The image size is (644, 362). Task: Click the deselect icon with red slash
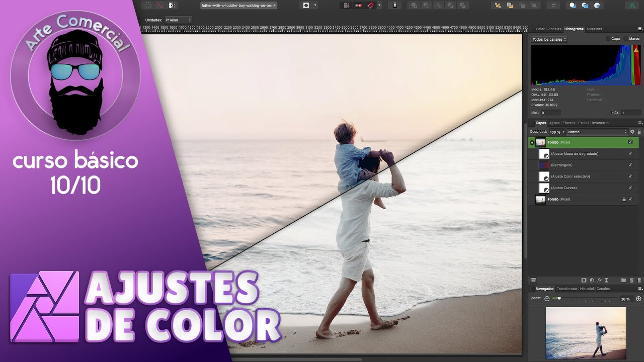tap(159, 5)
